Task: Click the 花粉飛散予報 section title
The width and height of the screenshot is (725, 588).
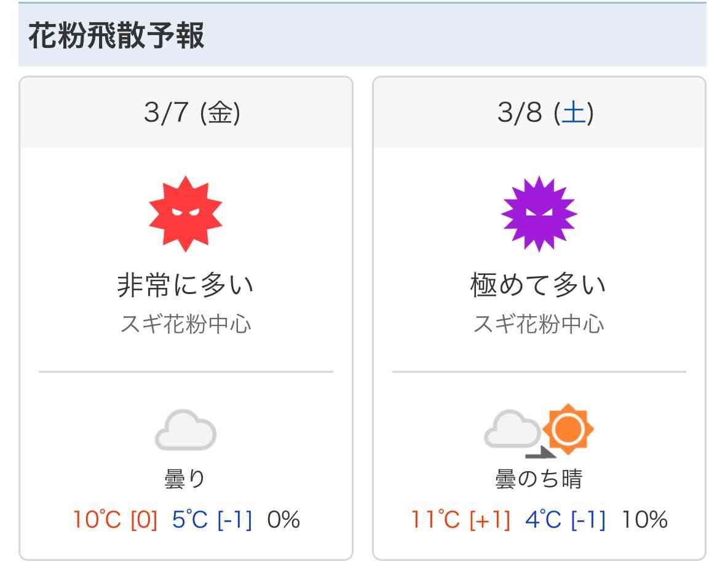Action: [116, 35]
